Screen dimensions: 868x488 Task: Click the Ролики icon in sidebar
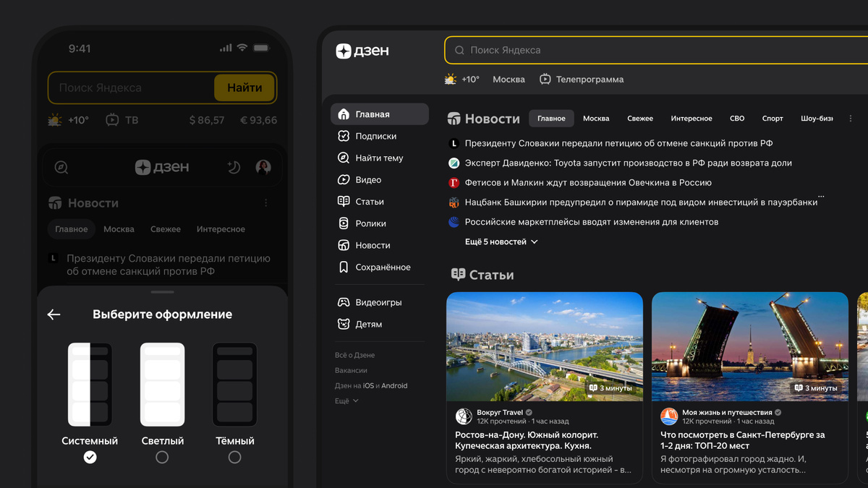point(344,223)
